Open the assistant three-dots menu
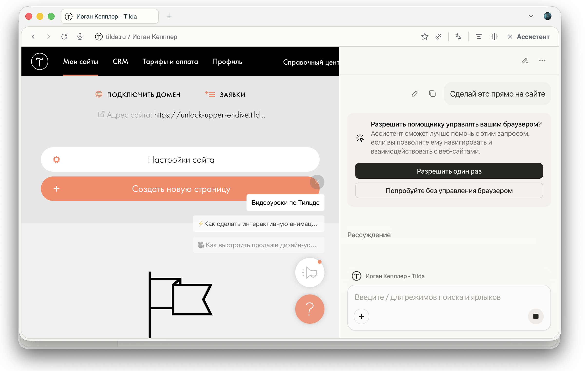The image size is (588, 371). [x=542, y=61]
